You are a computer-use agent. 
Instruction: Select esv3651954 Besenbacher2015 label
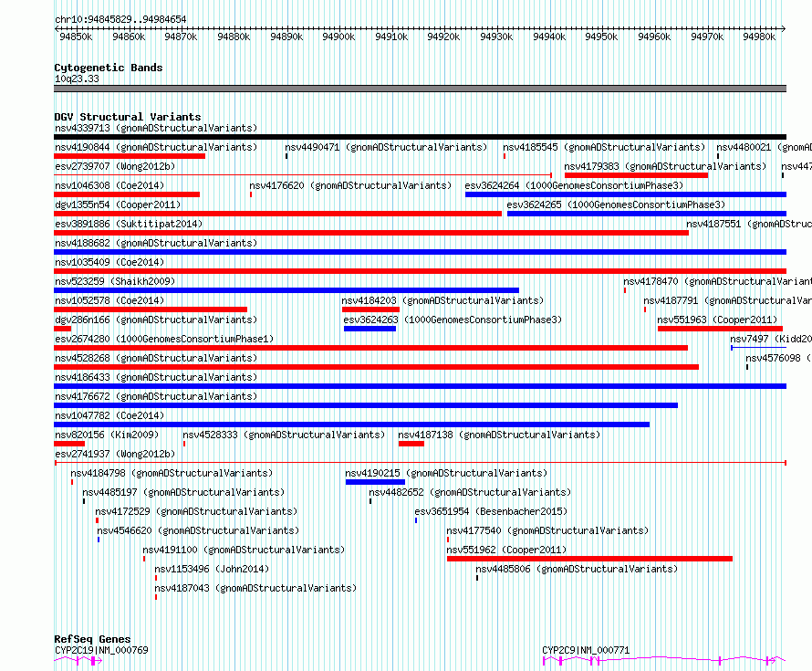click(x=492, y=511)
